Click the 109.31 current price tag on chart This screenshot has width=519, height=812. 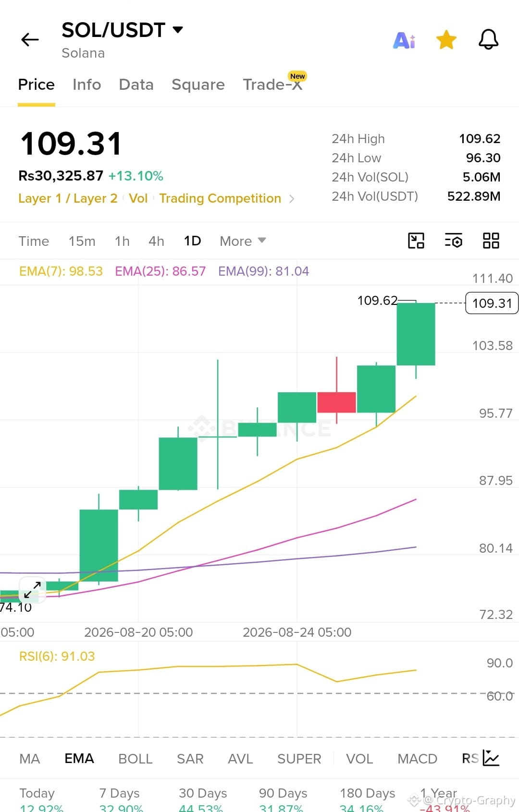[x=492, y=303]
